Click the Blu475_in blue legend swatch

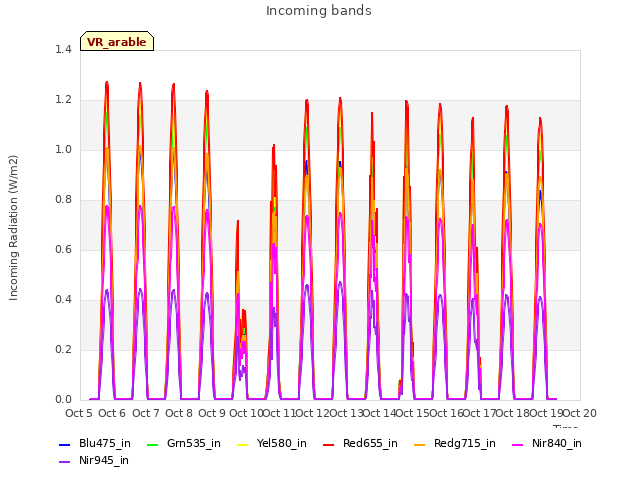64,444
